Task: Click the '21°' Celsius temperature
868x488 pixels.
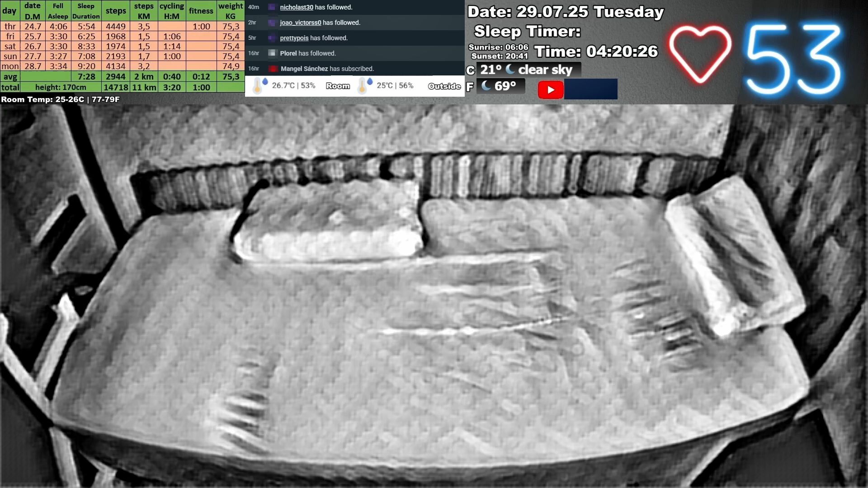Action: tap(491, 70)
